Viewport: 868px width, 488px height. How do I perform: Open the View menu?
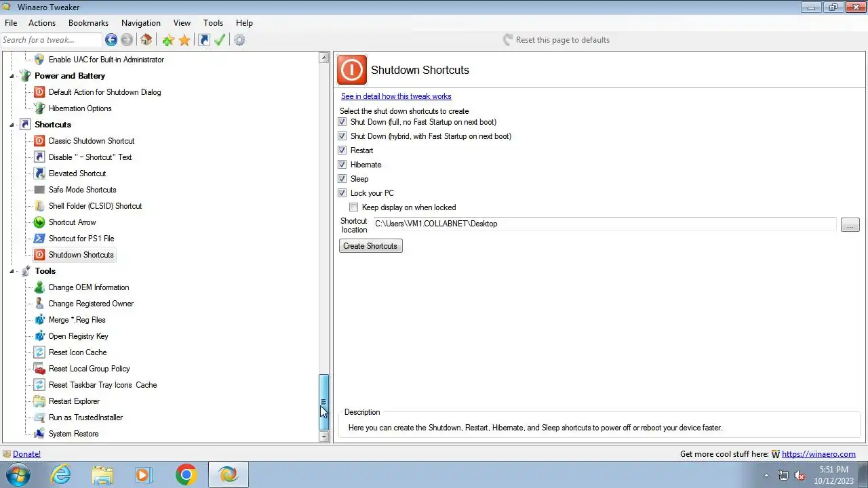tap(182, 23)
